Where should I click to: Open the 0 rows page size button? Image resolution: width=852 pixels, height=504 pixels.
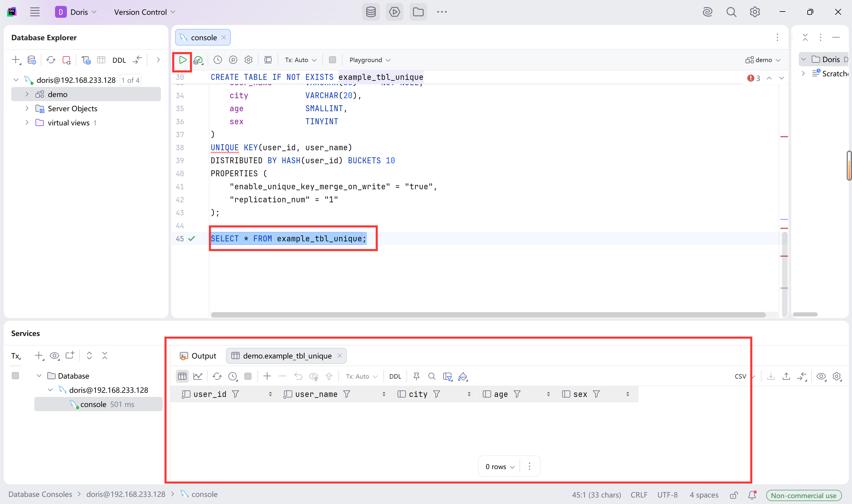coord(500,467)
